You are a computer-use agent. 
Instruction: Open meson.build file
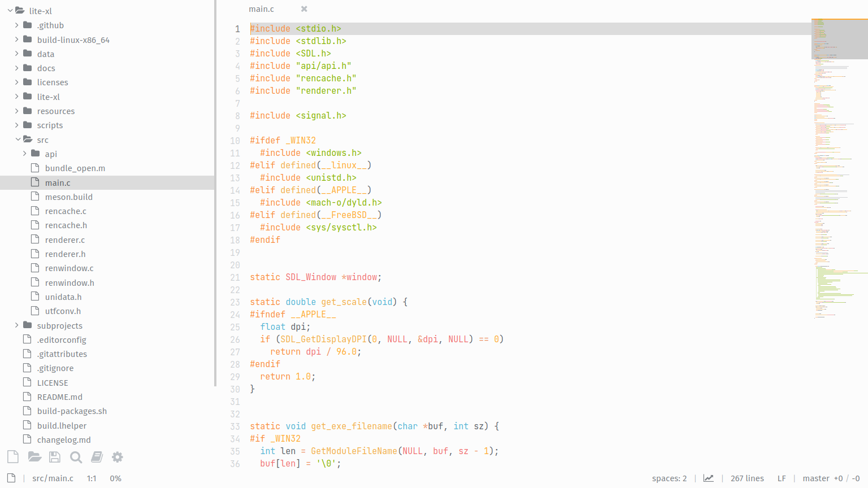pos(69,197)
